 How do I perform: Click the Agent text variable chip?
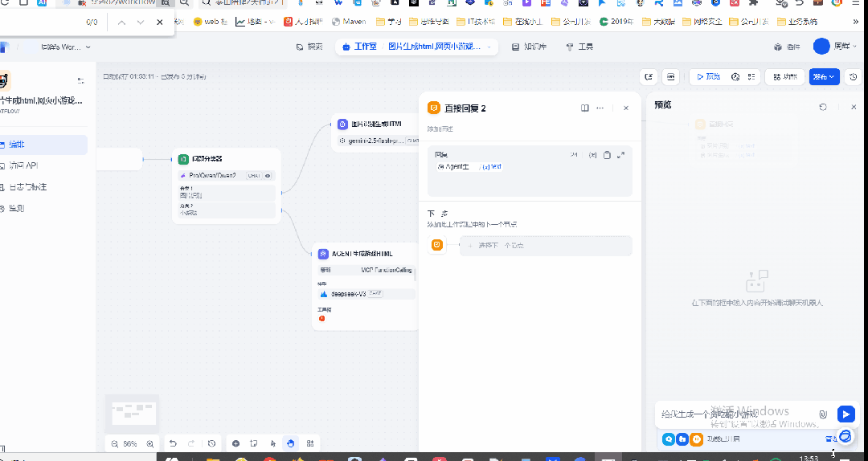pos(469,166)
